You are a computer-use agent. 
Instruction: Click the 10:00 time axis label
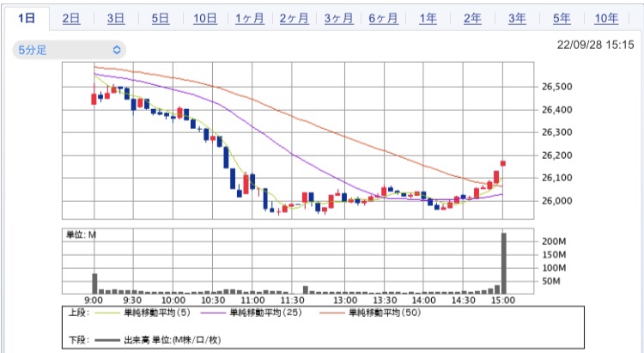[173, 301]
